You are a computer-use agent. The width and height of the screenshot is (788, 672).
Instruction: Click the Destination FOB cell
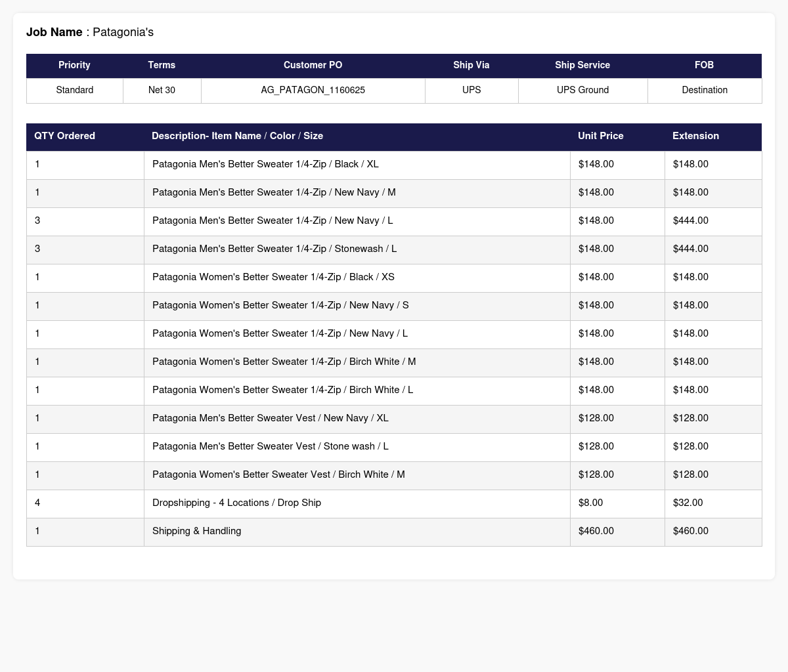pyautogui.click(x=705, y=91)
